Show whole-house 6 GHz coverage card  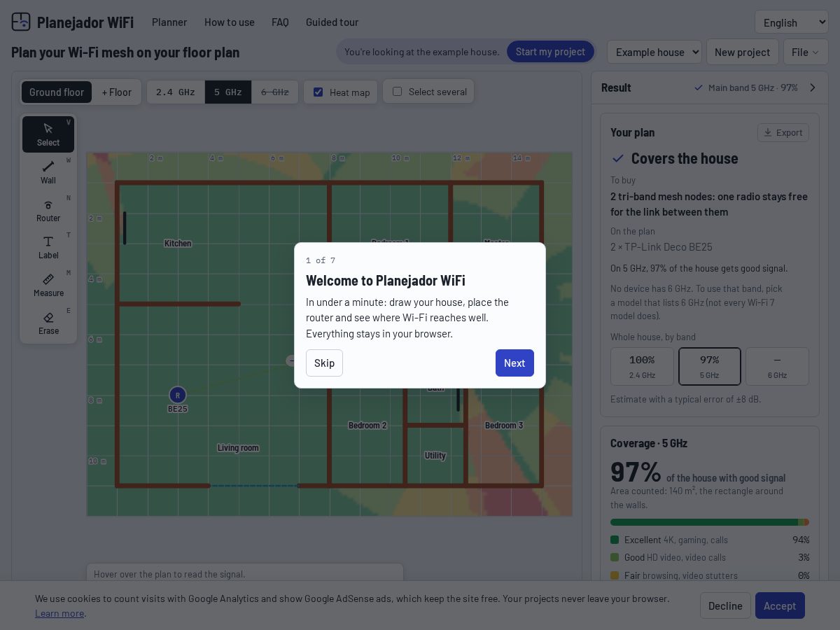[777, 366]
